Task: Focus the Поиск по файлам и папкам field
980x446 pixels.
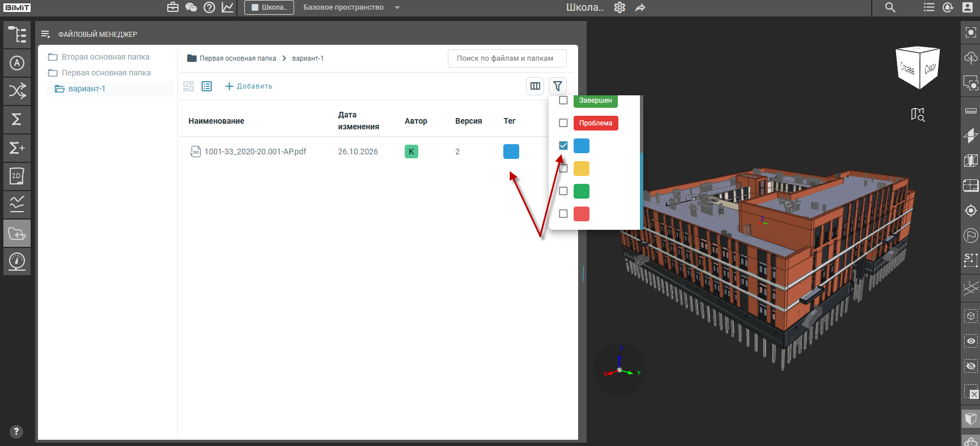Action: click(507, 58)
